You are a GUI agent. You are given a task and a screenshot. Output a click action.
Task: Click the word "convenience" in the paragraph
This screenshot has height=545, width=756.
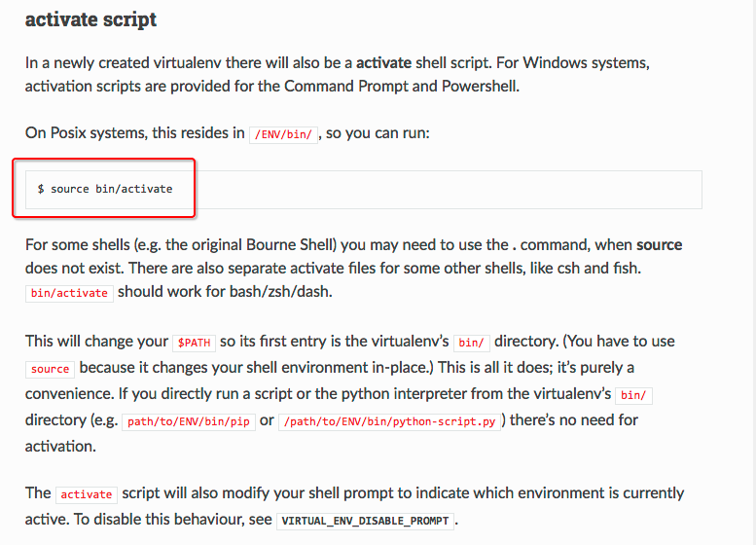click(70, 393)
